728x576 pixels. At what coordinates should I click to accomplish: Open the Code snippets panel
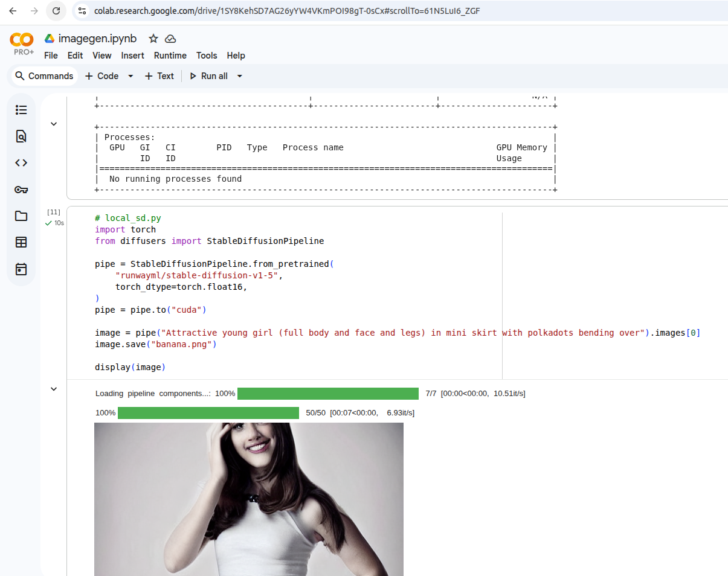click(21, 163)
